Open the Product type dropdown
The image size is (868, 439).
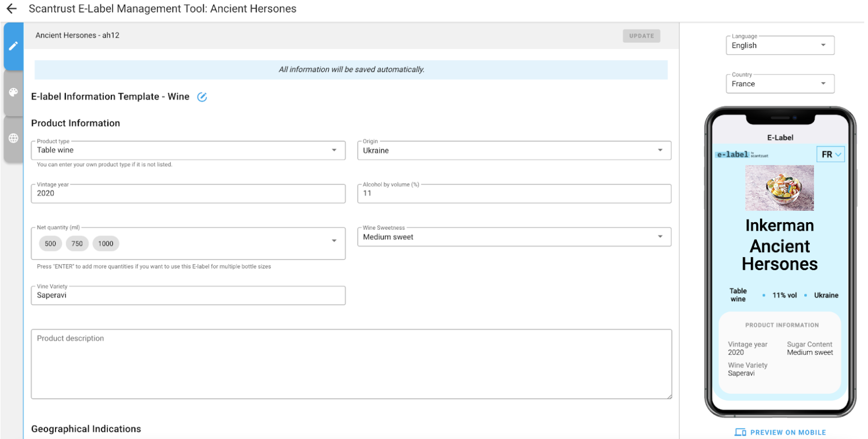point(188,150)
